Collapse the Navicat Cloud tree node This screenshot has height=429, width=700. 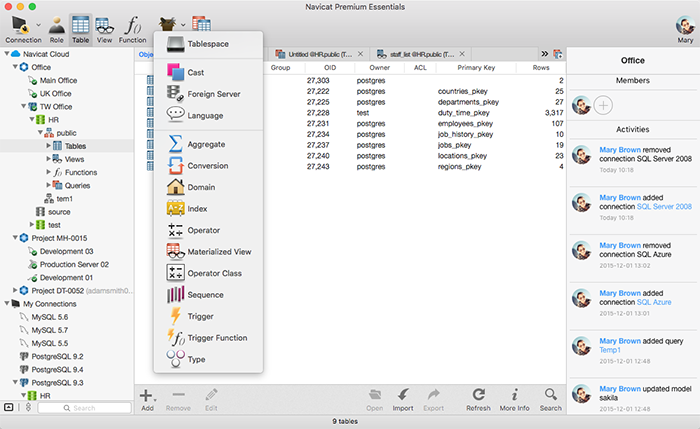(7, 54)
